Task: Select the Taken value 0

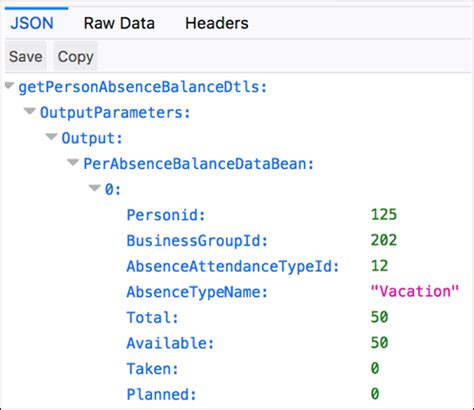Action: (x=375, y=368)
